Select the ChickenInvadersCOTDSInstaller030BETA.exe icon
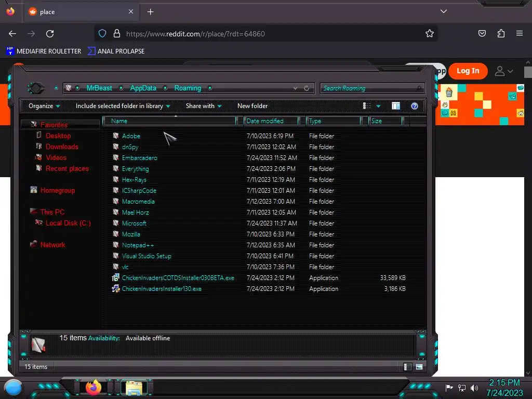The height and width of the screenshot is (399, 532). pyautogui.click(x=116, y=277)
